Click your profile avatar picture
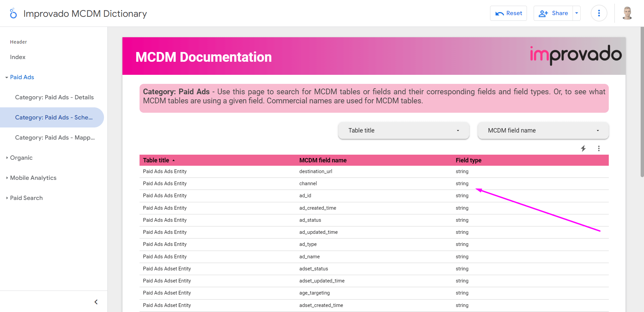644x312 pixels. click(627, 13)
